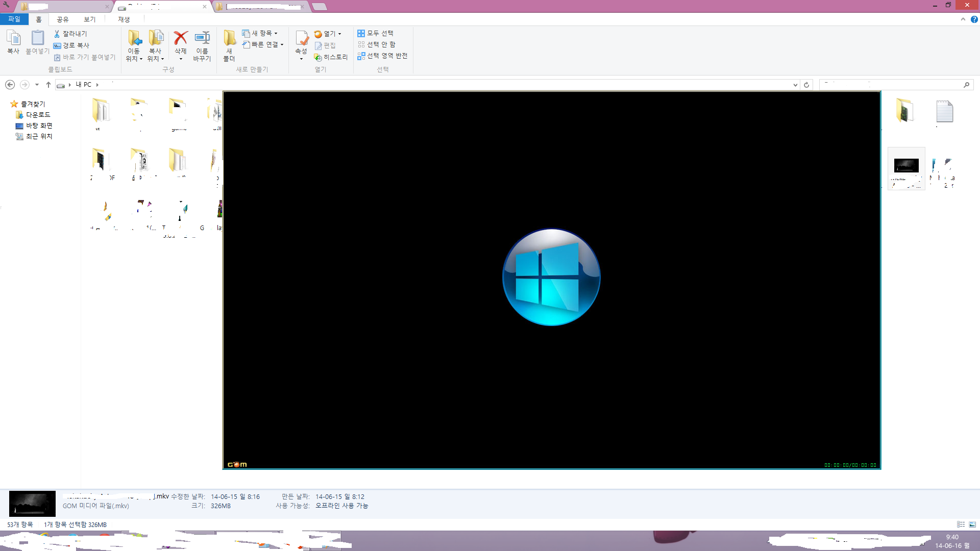Collapse the ribbon with the chevron
The image size is (980, 551).
(963, 19)
